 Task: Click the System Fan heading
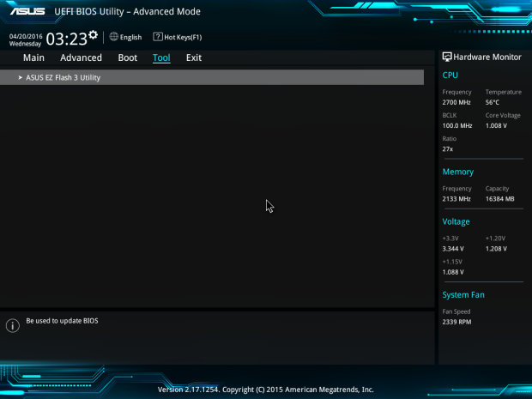(x=463, y=295)
